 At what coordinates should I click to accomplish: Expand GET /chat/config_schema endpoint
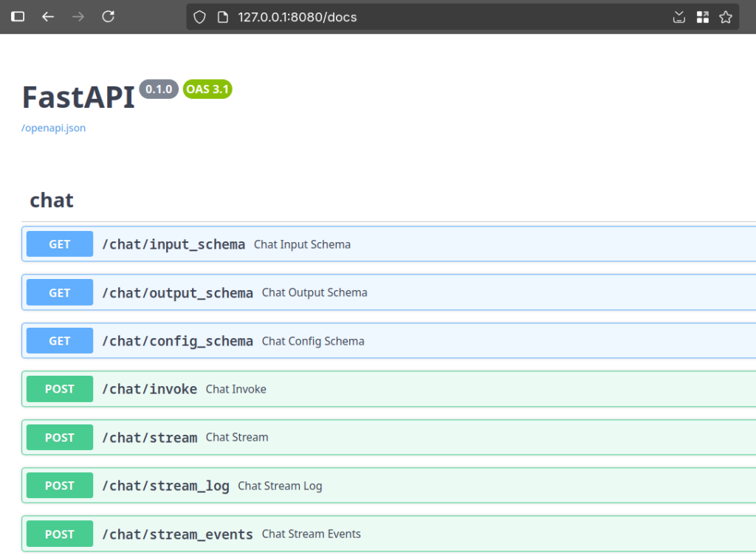[x=388, y=341]
